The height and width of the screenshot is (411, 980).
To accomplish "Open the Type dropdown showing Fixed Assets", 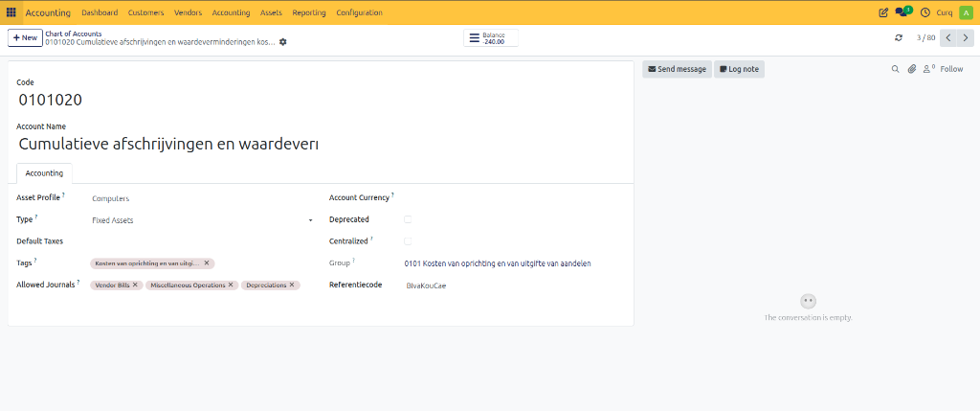I will 202,220.
